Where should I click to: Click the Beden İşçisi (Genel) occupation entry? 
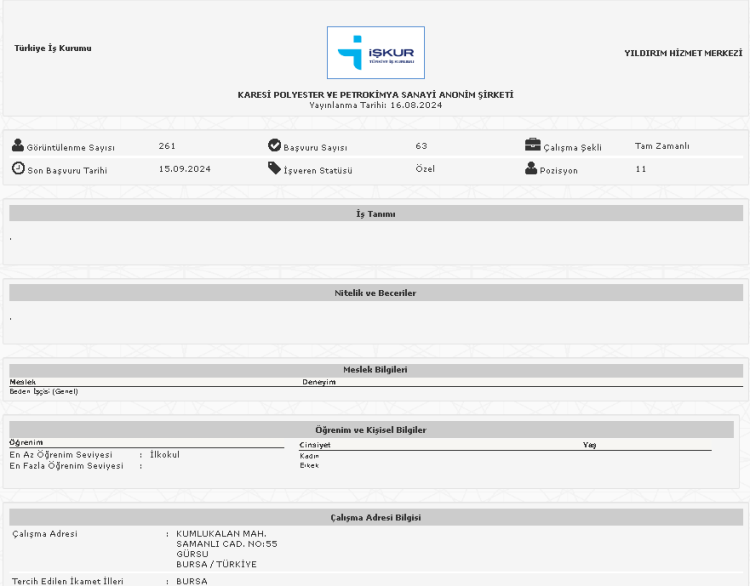click(x=44, y=391)
